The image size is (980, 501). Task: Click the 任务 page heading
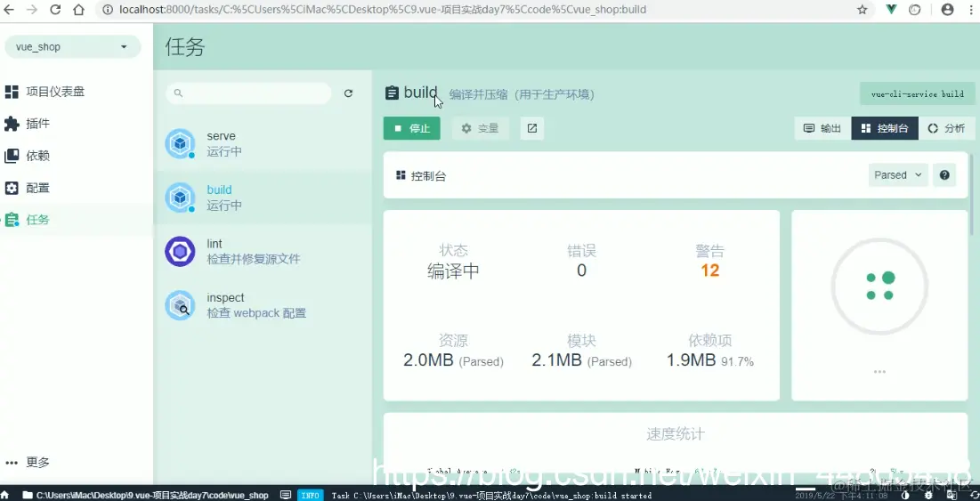coord(185,47)
